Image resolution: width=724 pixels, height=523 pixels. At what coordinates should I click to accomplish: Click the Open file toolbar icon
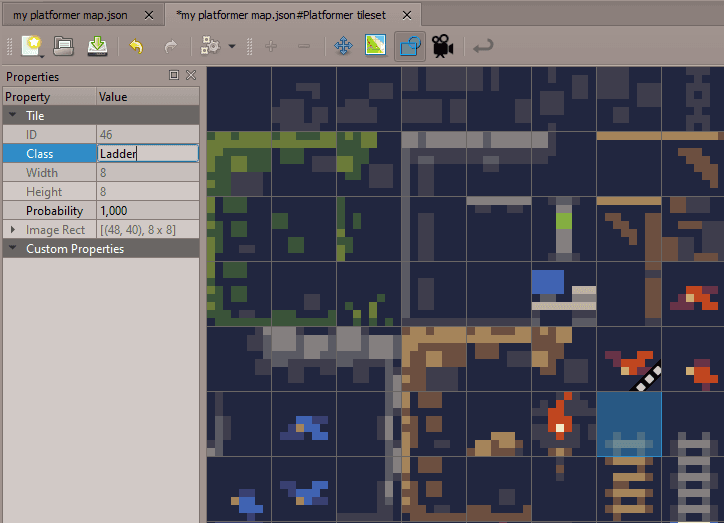click(64, 46)
